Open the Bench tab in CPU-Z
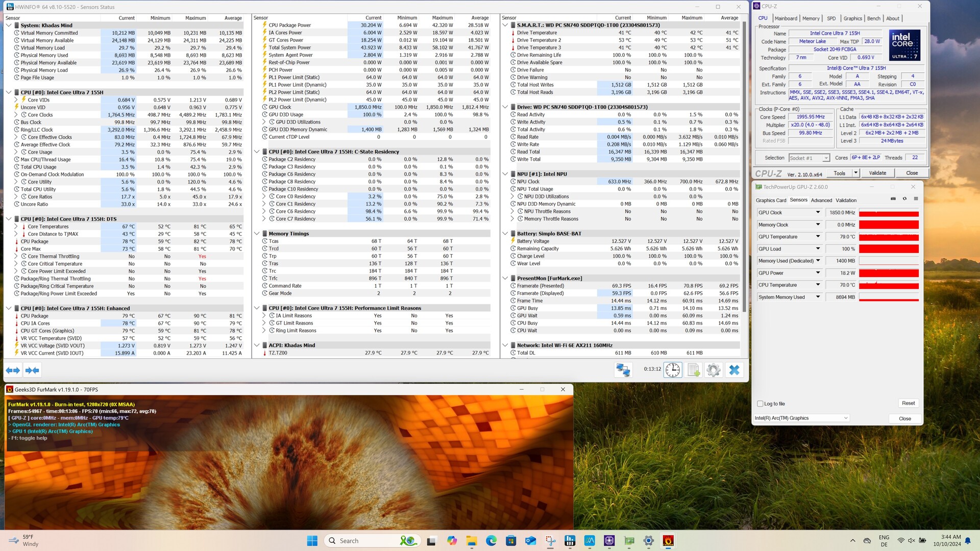Image resolution: width=980 pixels, height=551 pixels. pyautogui.click(x=874, y=18)
